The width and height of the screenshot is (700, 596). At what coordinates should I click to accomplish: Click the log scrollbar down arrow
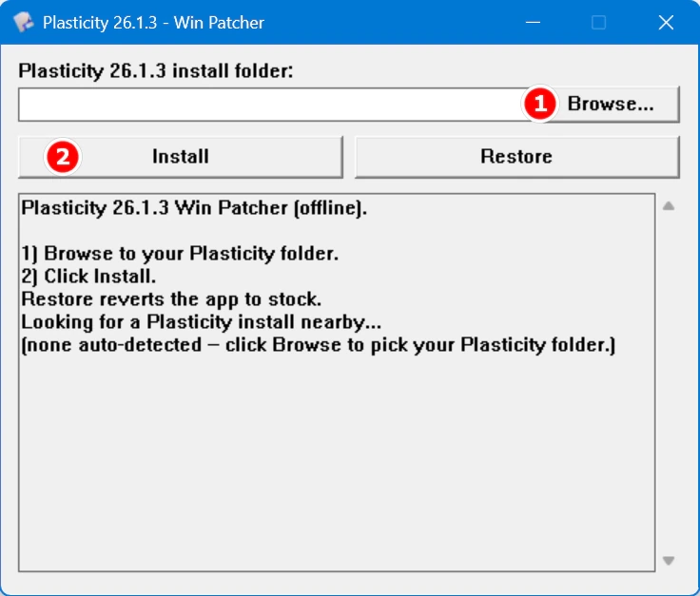(669, 560)
